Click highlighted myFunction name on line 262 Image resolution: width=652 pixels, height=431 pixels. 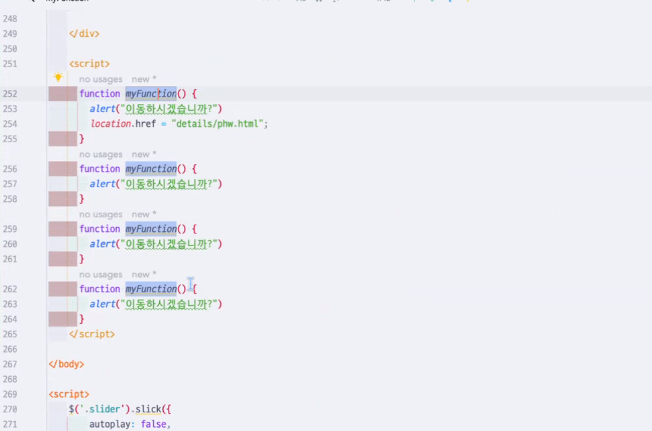pos(151,288)
